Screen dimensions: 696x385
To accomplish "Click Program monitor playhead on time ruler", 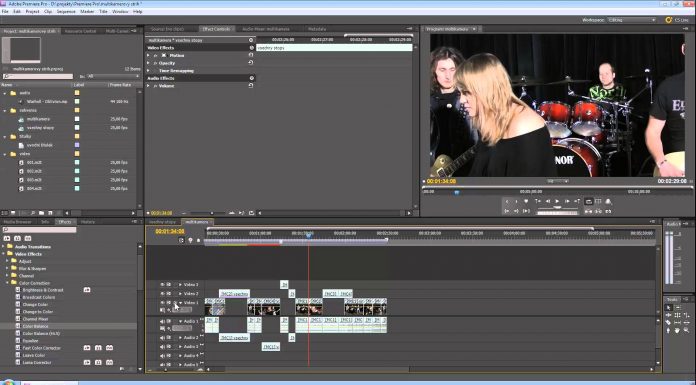I will [457, 192].
